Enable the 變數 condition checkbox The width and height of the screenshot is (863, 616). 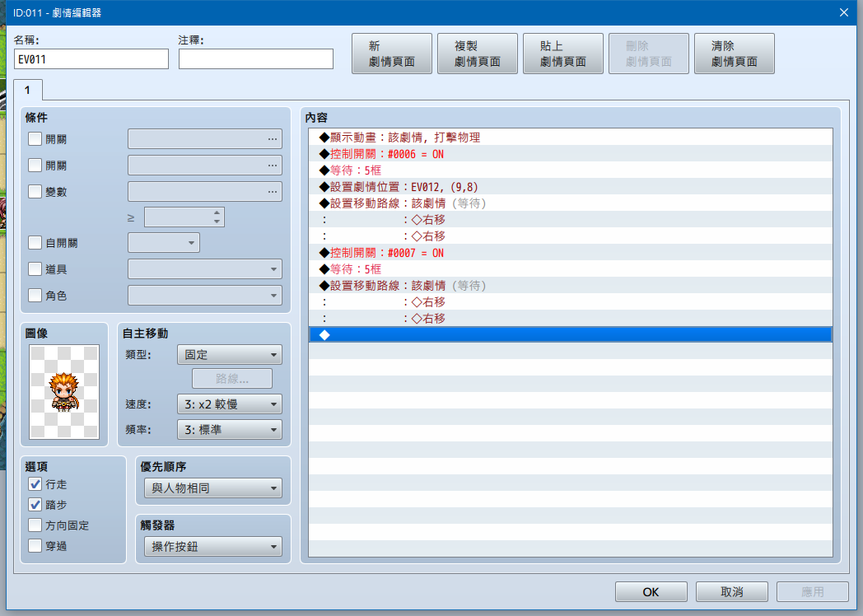click(x=35, y=191)
